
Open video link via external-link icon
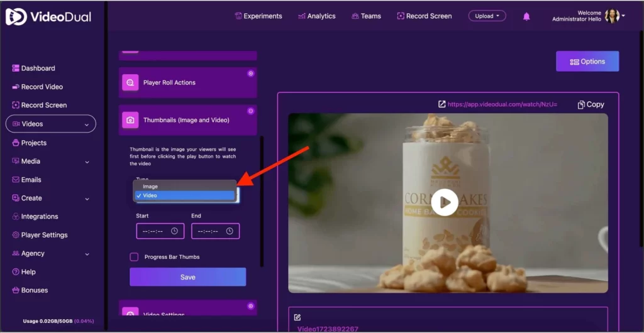[441, 104]
